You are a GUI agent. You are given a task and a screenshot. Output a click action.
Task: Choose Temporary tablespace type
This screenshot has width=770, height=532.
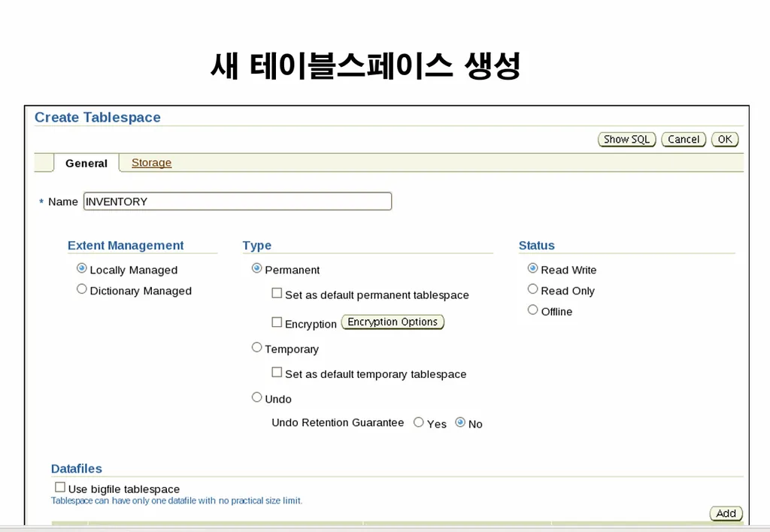256,347
